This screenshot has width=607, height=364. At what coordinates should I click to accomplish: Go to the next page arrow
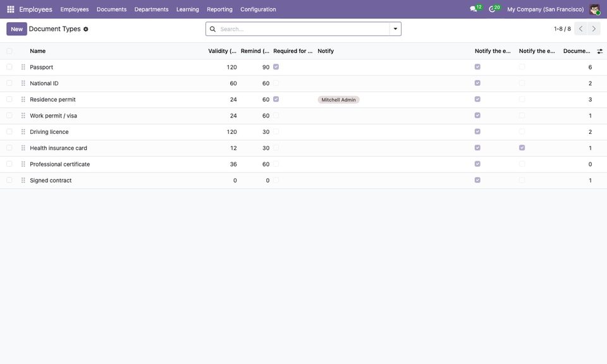point(594,29)
